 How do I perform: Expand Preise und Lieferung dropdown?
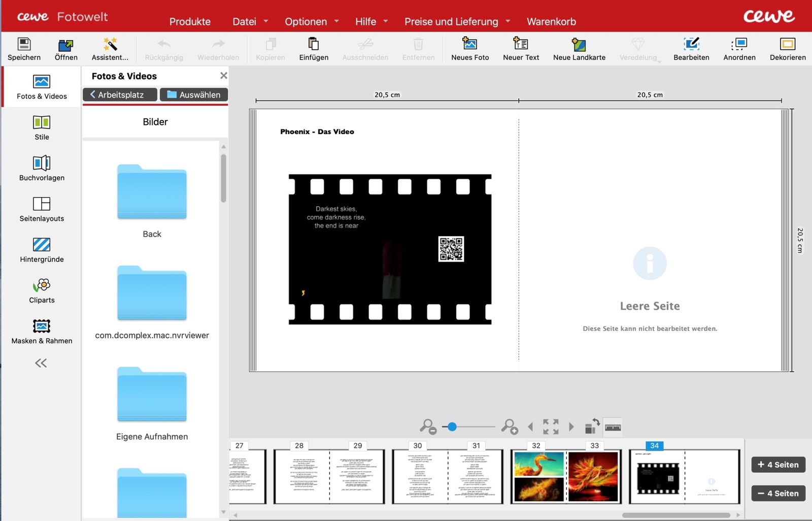(x=457, y=21)
